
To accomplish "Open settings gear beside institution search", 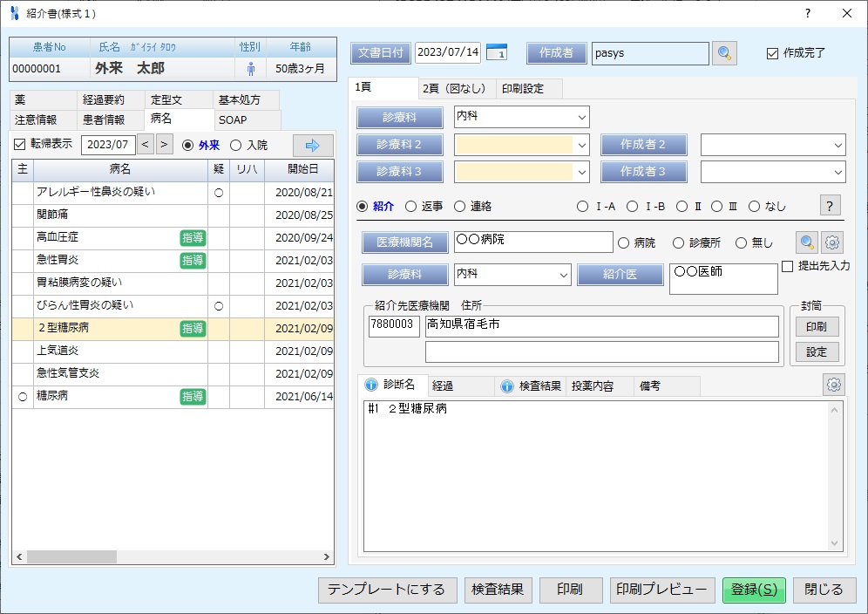I will pos(833,242).
